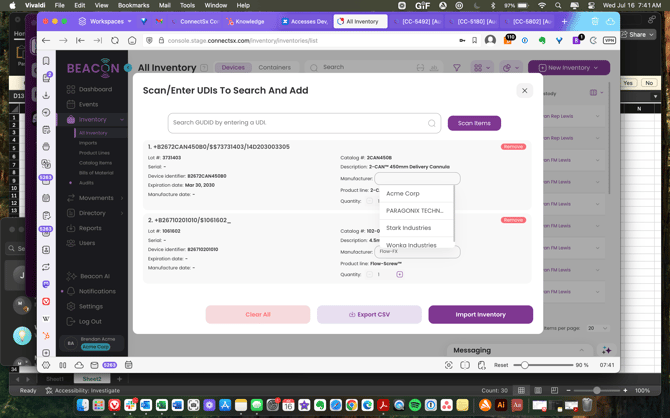Click the filter funnel icon
670x418 pixels.
[x=456, y=68]
